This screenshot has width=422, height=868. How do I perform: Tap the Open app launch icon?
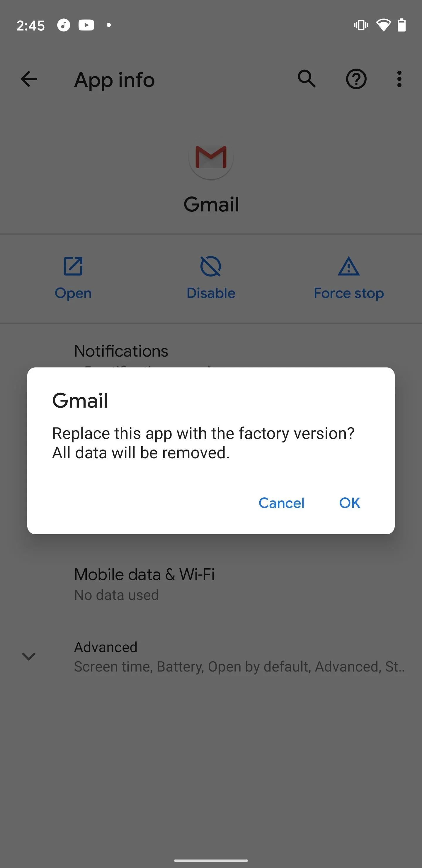[x=73, y=266]
